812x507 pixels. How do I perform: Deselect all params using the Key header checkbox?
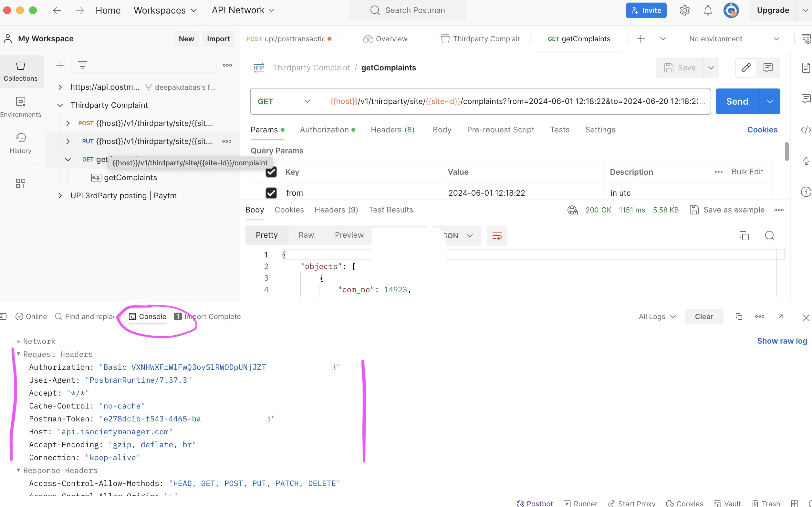coord(271,172)
